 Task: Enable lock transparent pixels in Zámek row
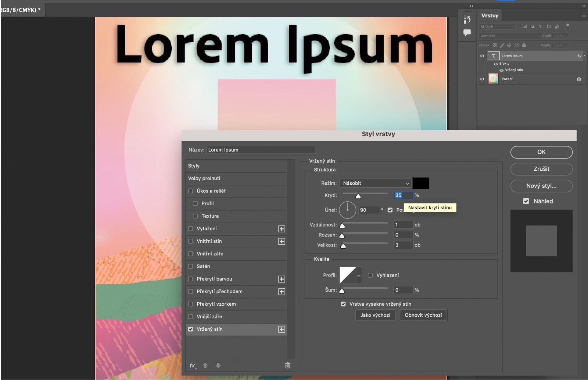495,45
